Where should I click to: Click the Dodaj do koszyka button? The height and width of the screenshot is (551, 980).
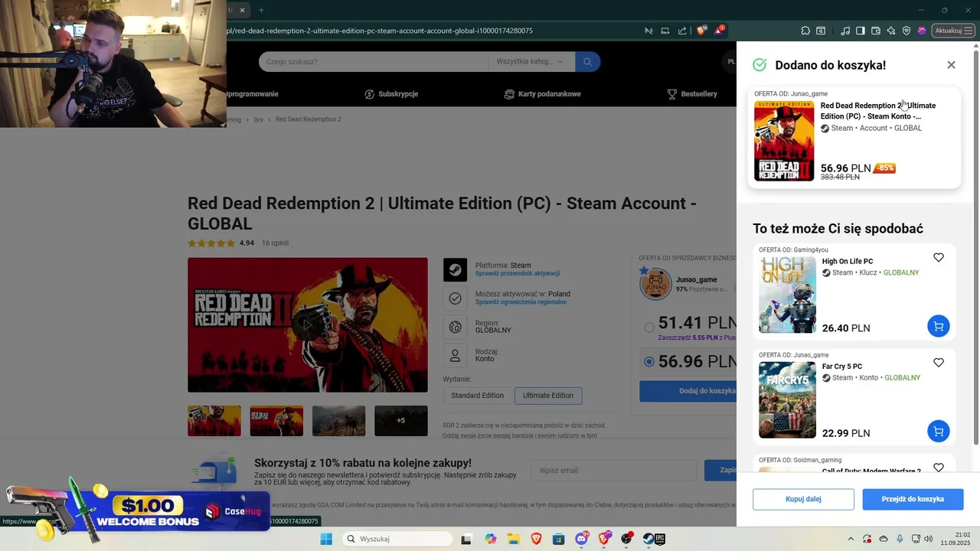688,391
